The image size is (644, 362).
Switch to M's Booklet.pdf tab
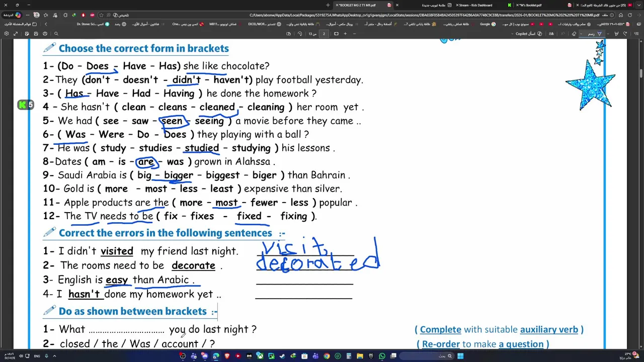(x=543, y=5)
